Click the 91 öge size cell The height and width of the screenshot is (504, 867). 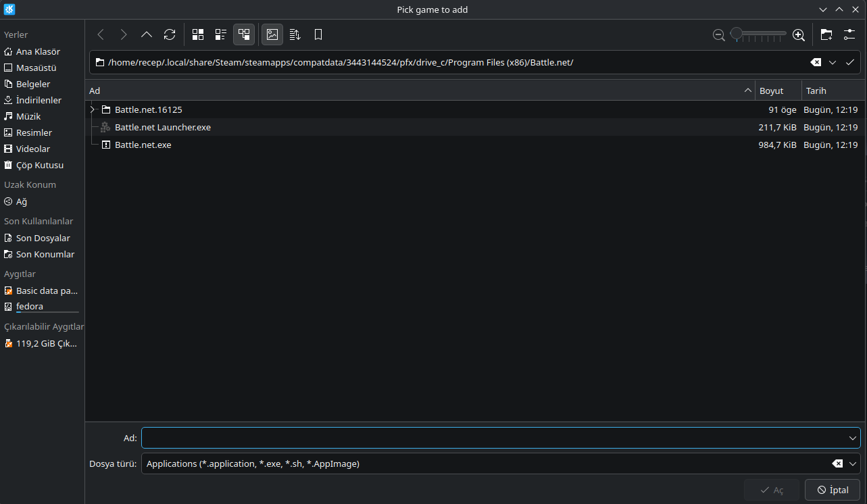coord(782,109)
